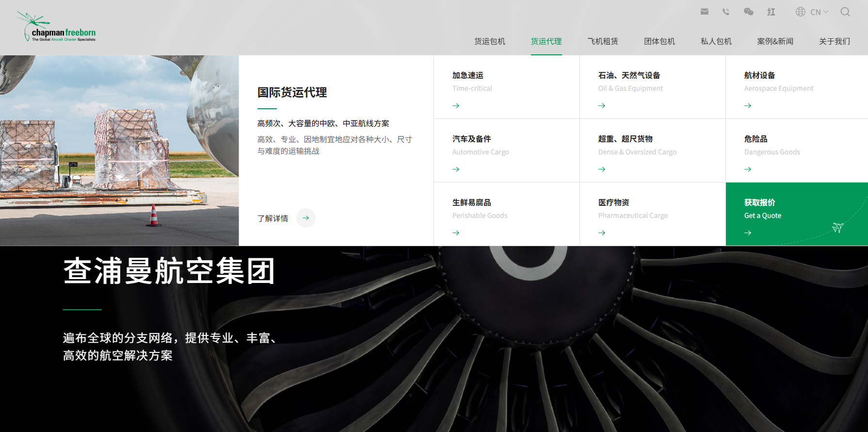The image size is (868, 432).
Task: Click the Xiaohongshu 红 icon
Action: [771, 12]
